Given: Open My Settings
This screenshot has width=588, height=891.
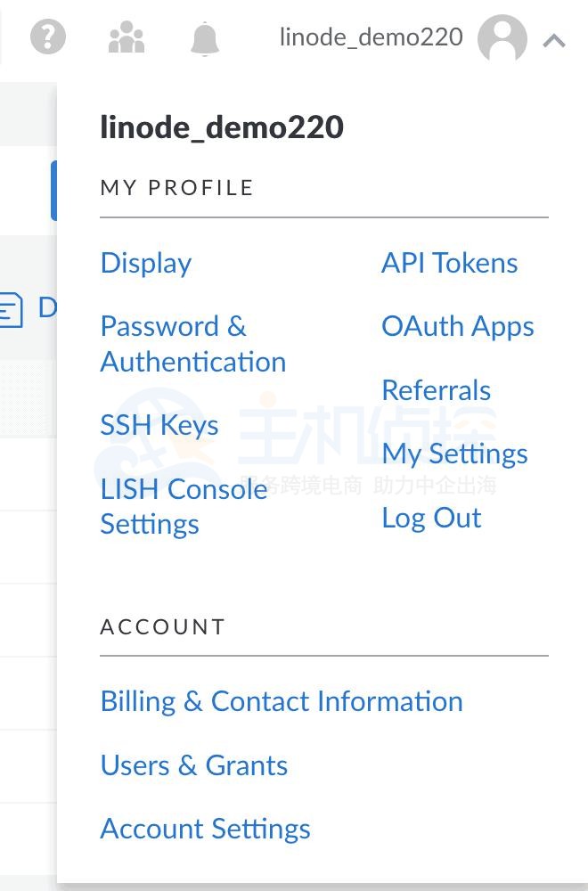Looking at the screenshot, I should [x=454, y=454].
